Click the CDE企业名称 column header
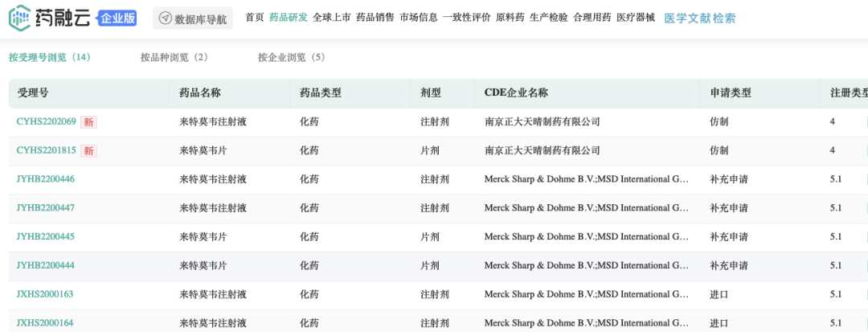This screenshot has height=332, width=868. pyautogui.click(x=516, y=93)
